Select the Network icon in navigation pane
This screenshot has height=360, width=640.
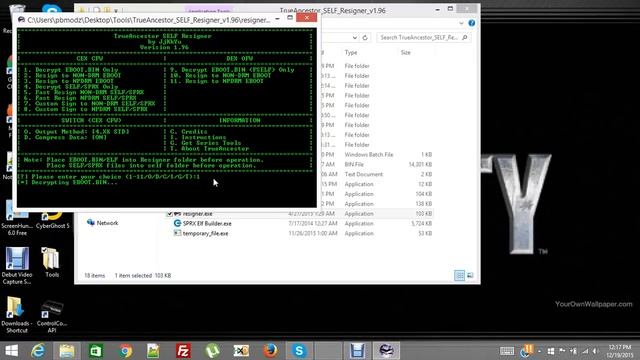[91, 222]
